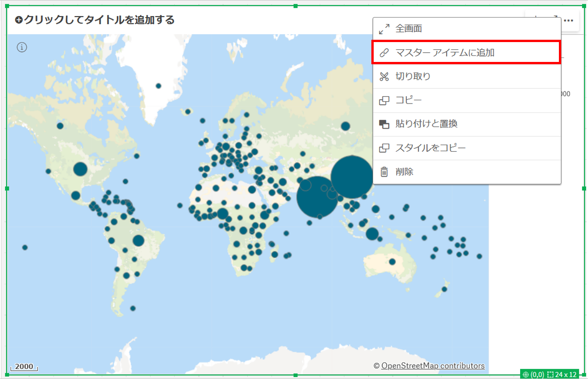588x379 pixels.
Task: Select スタイルをコピー in the context menu
Action: [430, 148]
